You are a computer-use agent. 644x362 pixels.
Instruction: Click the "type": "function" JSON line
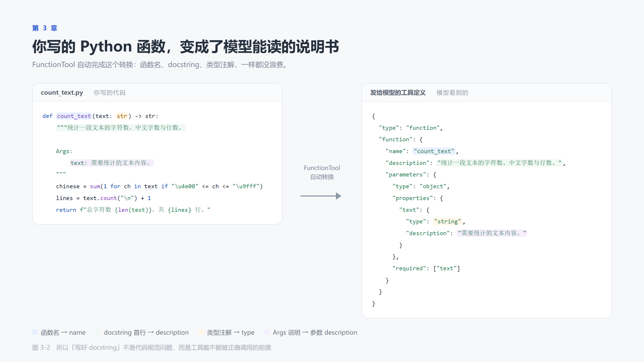pos(411,128)
